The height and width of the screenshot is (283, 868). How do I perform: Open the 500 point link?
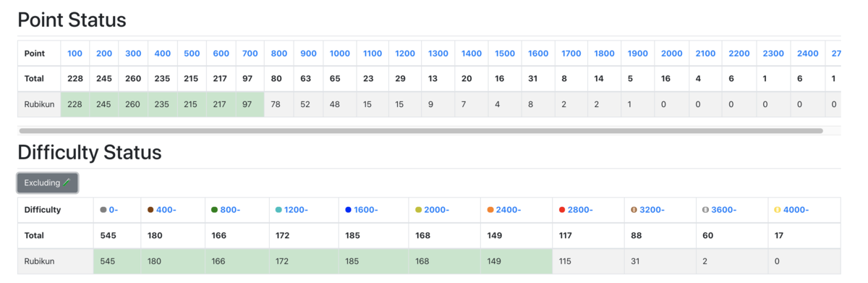point(192,54)
